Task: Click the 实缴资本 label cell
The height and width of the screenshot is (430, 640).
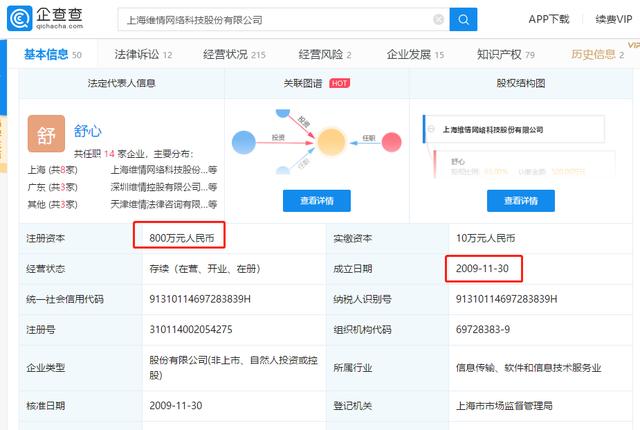Action: (387, 238)
